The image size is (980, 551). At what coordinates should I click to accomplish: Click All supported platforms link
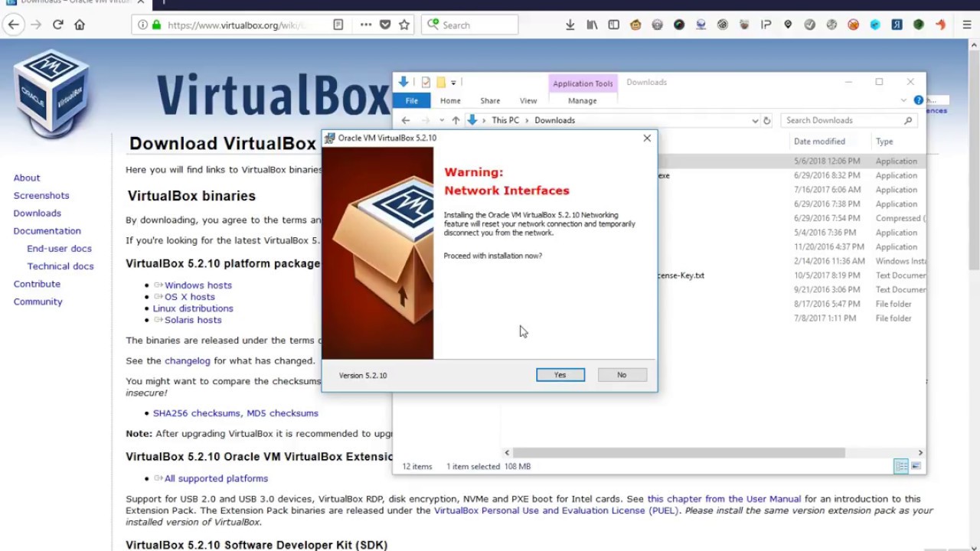coord(216,478)
